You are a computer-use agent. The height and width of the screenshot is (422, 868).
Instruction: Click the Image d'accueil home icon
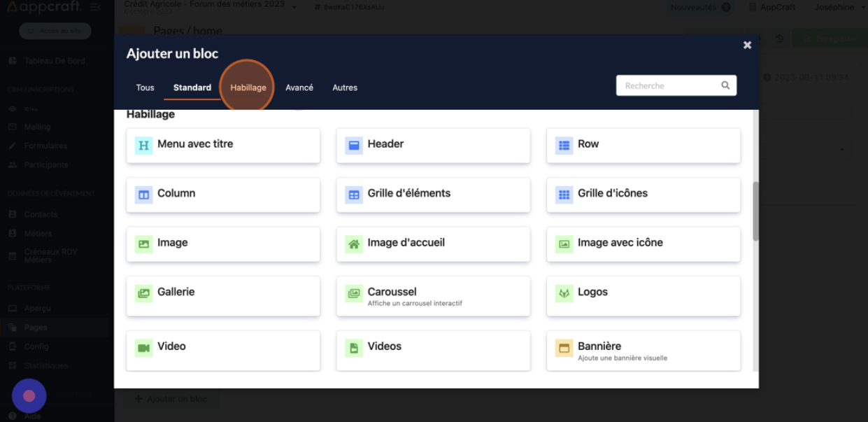pyautogui.click(x=354, y=244)
